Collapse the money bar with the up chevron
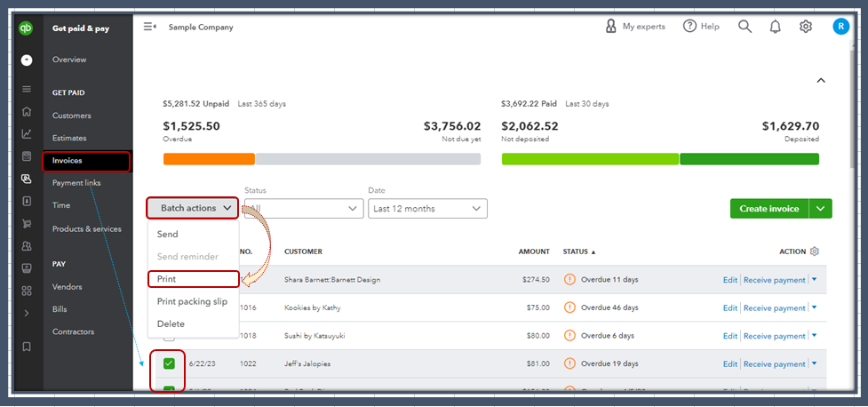Screen dimensions: 868x407 [x=821, y=80]
